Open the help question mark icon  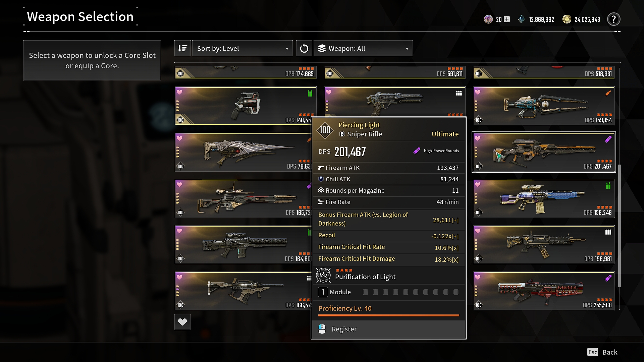tap(613, 19)
